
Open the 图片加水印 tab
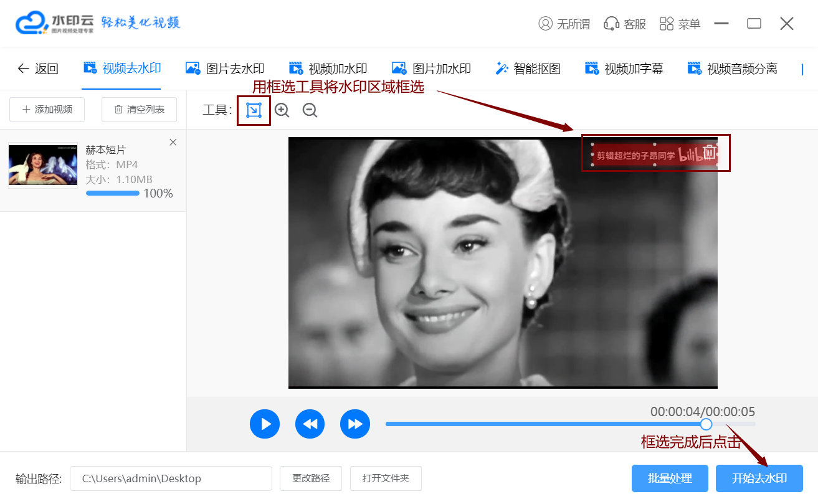(x=431, y=69)
